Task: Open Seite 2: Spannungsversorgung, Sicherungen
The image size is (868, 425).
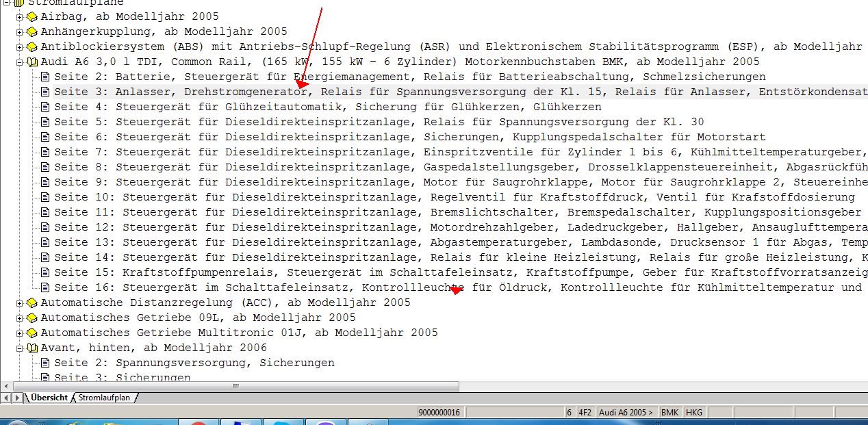Action: point(194,363)
